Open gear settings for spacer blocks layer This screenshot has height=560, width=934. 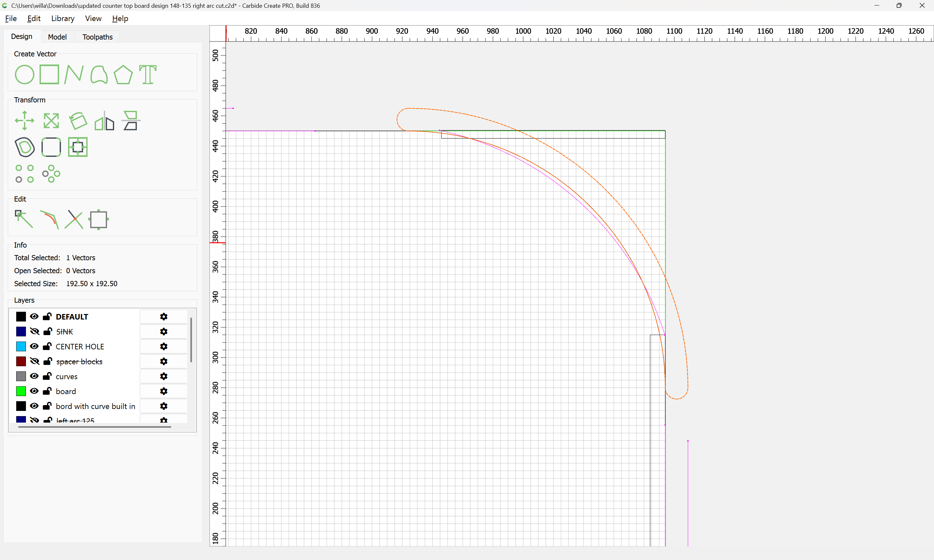click(163, 361)
